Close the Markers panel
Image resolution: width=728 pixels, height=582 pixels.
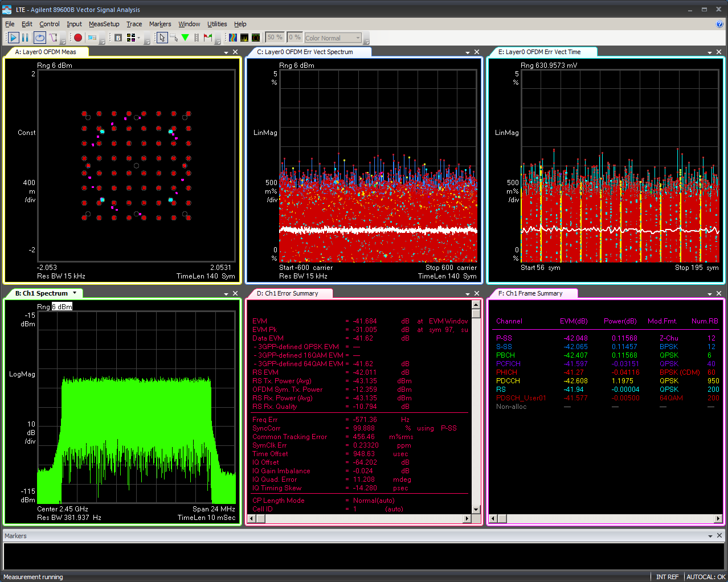coord(719,535)
